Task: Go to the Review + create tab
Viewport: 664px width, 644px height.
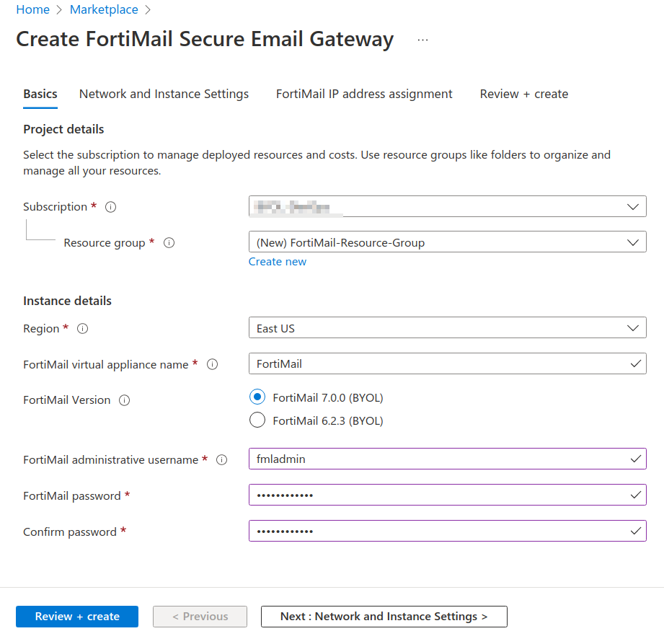Action: pos(524,94)
